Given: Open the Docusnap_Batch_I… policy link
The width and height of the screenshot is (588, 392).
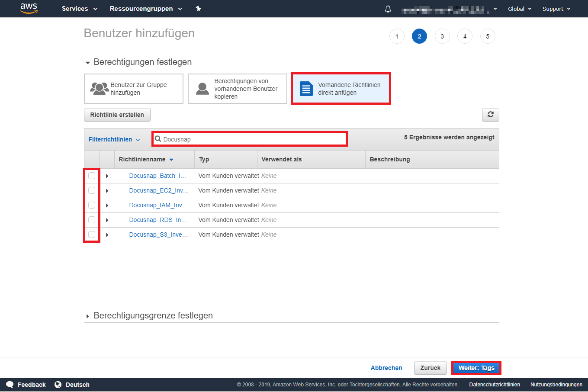Looking at the screenshot, I should coord(157,176).
